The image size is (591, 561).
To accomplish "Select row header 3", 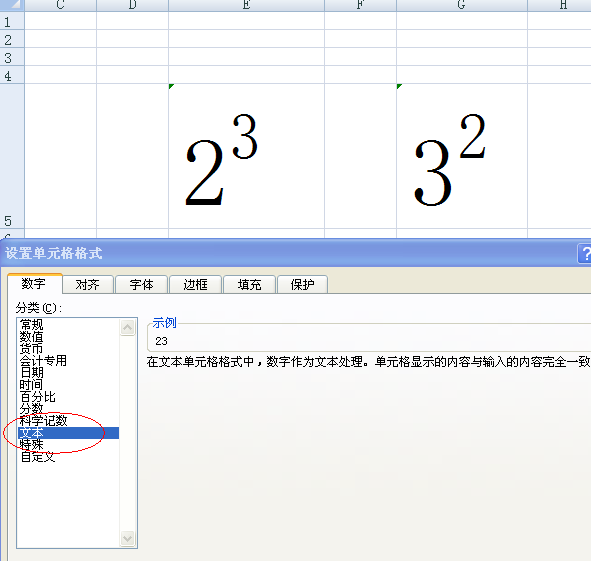I will pos(12,57).
